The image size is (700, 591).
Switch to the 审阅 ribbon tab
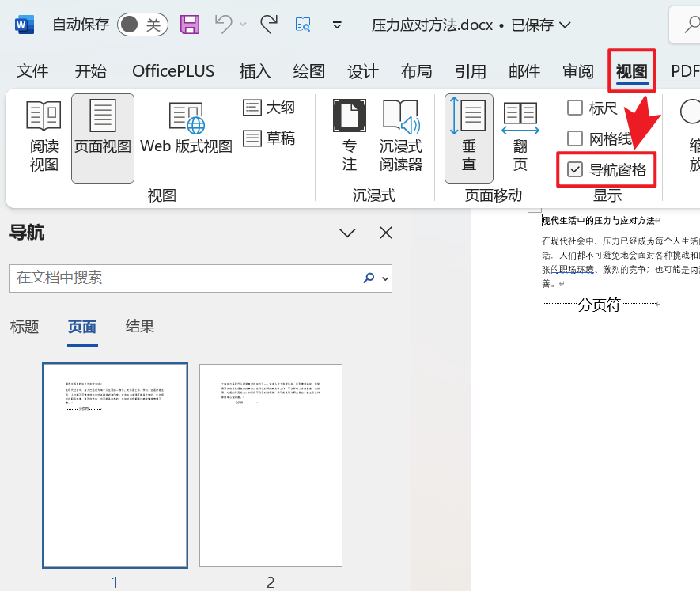577,70
